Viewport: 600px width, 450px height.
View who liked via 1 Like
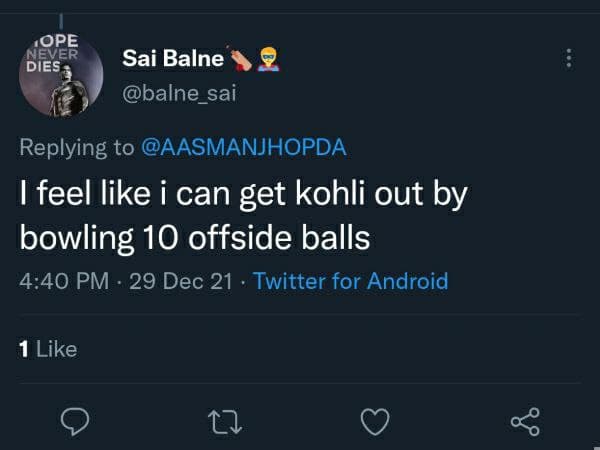[x=48, y=348]
